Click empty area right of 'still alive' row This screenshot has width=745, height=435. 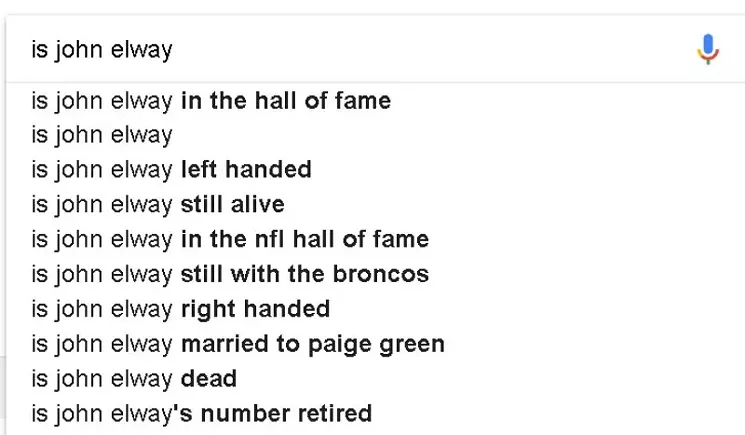[x=513, y=205]
